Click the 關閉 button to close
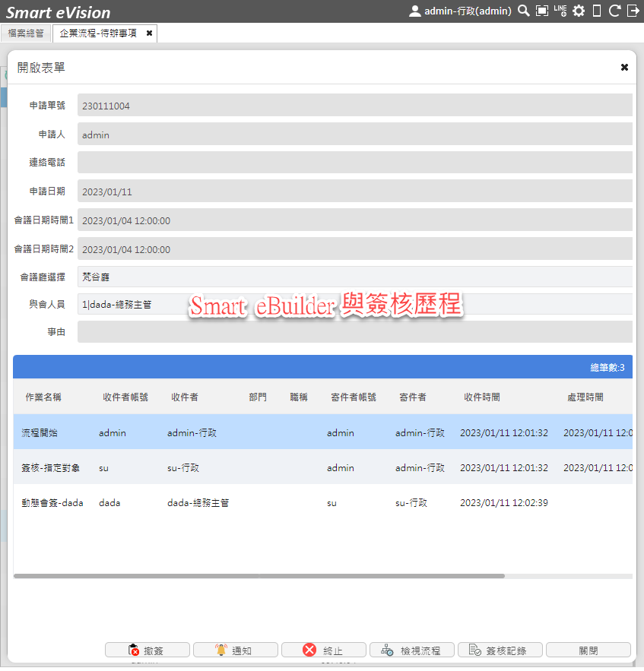 pos(588,649)
